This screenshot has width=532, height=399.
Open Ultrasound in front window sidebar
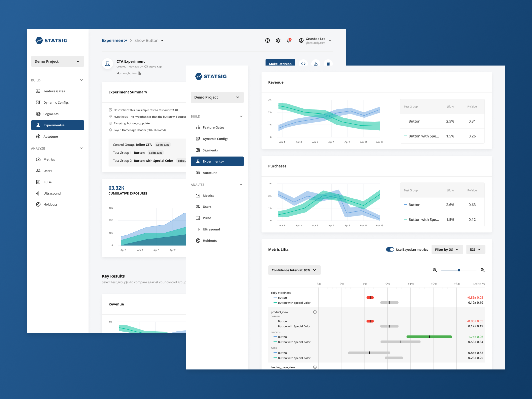point(217,229)
